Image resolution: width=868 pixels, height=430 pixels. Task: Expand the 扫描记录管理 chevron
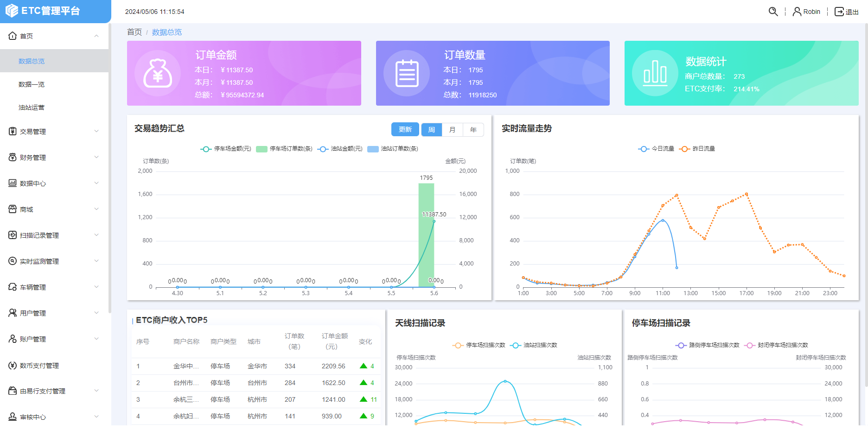point(96,235)
